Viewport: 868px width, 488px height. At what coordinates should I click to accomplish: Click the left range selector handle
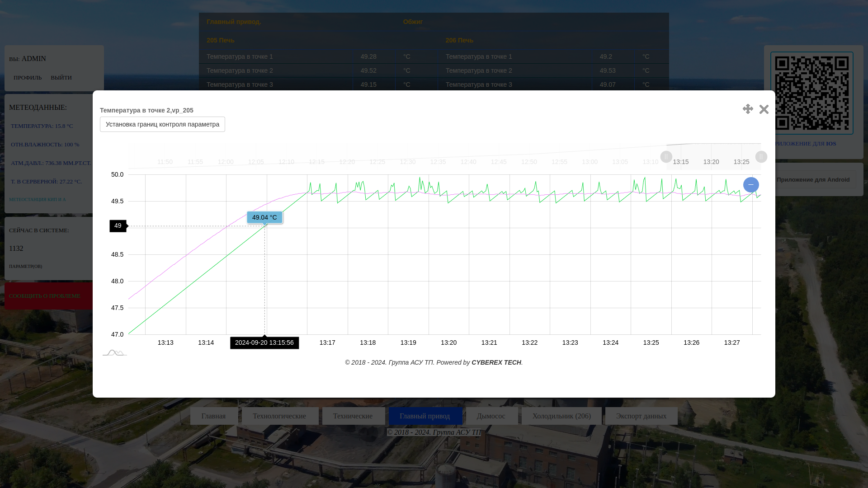point(666,157)
